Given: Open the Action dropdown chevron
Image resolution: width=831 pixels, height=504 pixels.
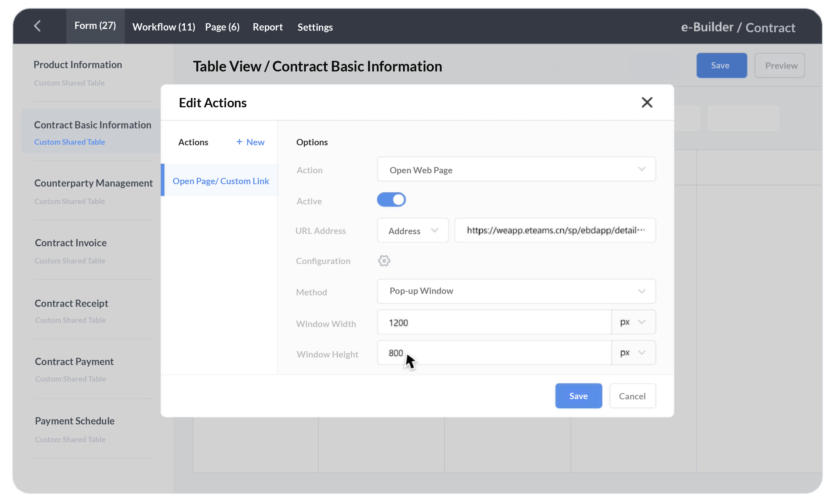Looking at the screenshot, I should [642, 169].
